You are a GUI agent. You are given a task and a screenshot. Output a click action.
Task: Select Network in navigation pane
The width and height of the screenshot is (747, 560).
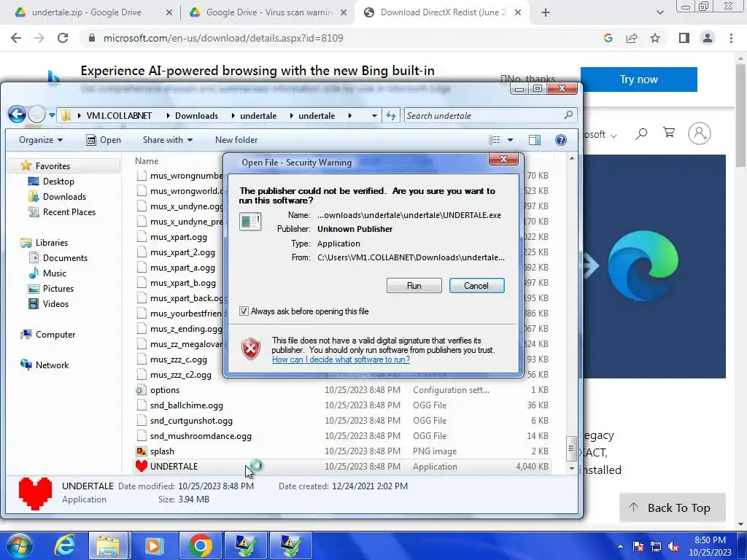[52, 365]
